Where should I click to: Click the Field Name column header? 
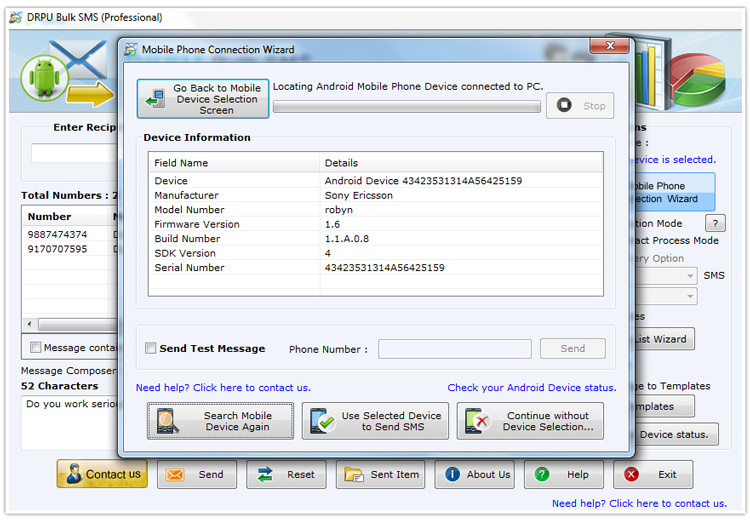[x=234, y=163]
